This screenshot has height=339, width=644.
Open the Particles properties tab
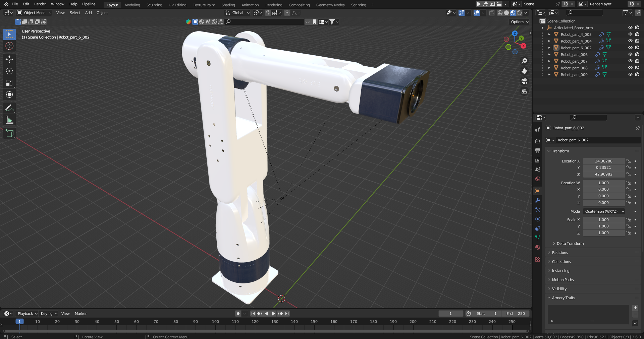click(538, 209)
